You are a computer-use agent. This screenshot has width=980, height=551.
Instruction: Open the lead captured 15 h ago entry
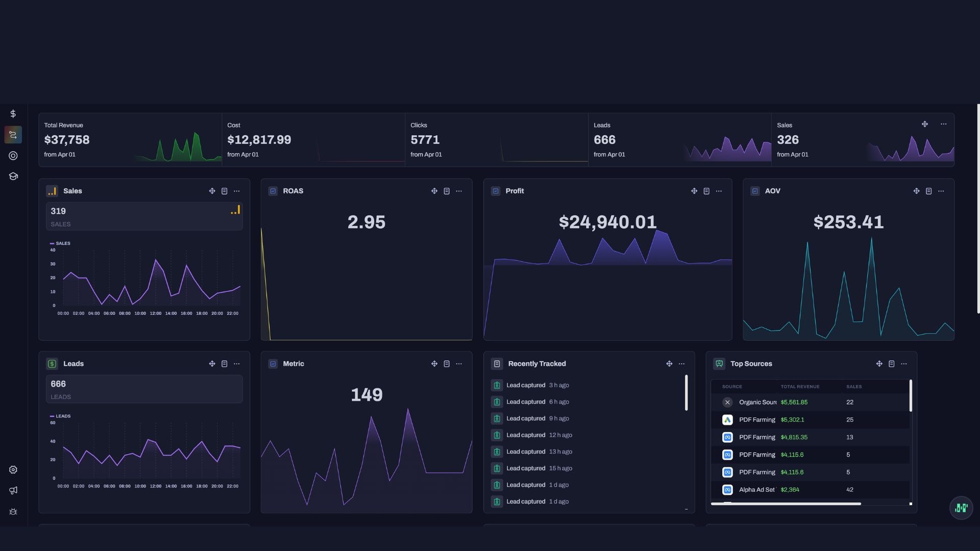[x=531, y=468]
